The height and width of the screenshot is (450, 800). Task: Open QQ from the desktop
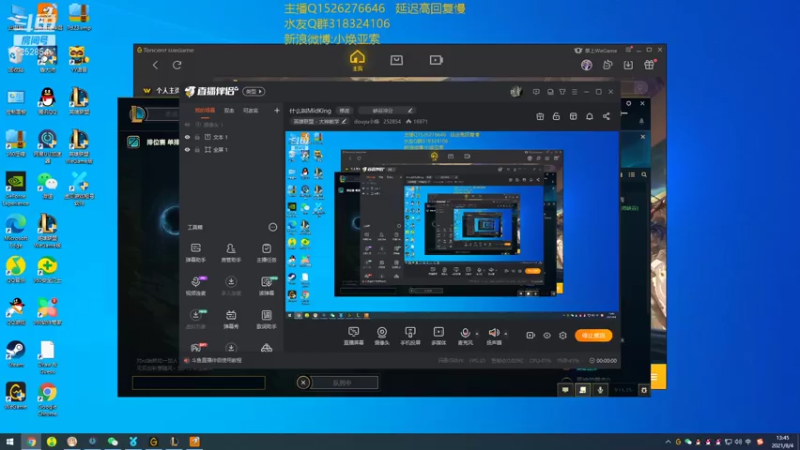pyautogui.click(x=47, y=101)
